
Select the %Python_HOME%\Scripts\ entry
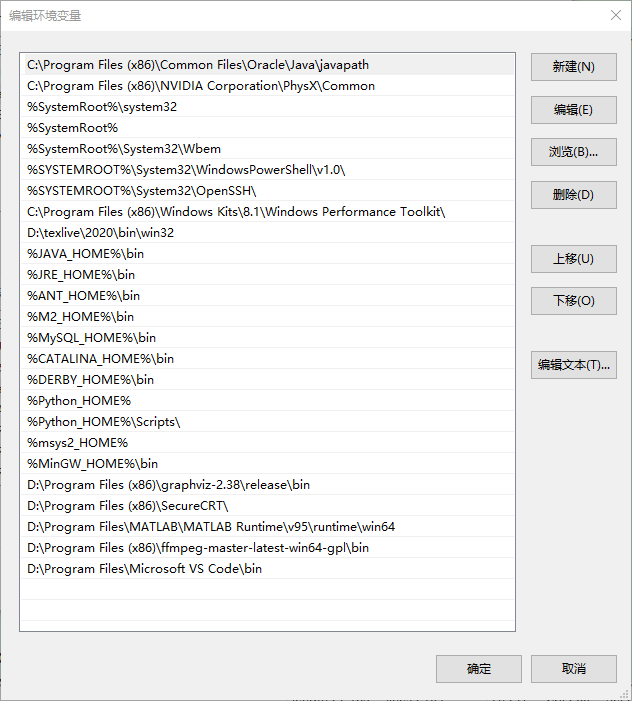(x=267, y=422)
